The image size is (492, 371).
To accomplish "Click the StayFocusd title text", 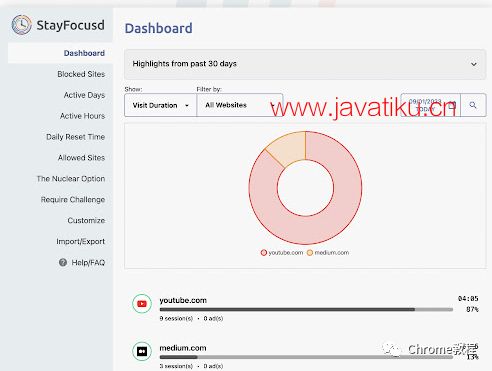I will coord(70,25).
